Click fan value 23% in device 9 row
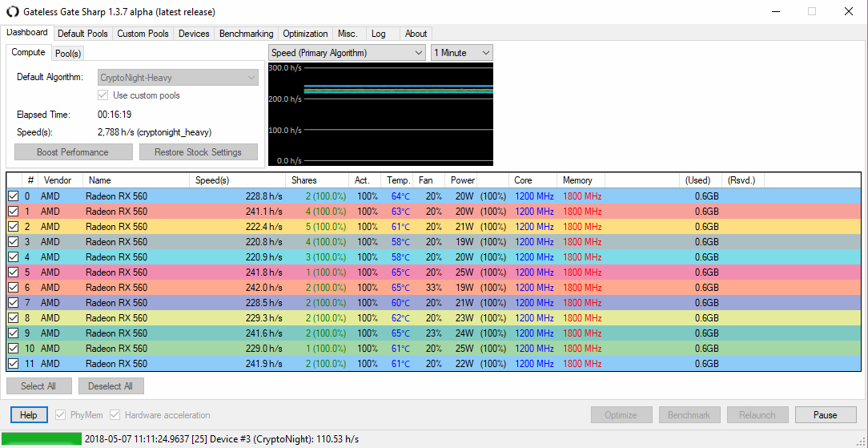This screenshot has height=448, width=868. coord(433,333)
